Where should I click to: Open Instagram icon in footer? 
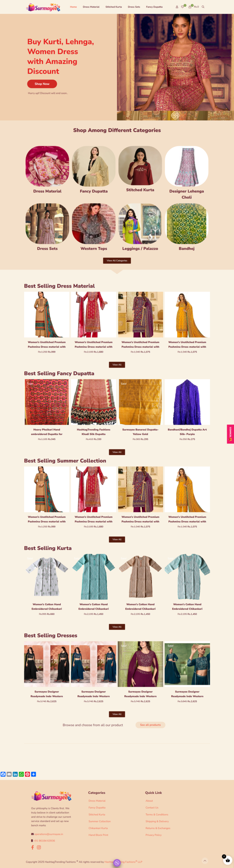point(39,847)
